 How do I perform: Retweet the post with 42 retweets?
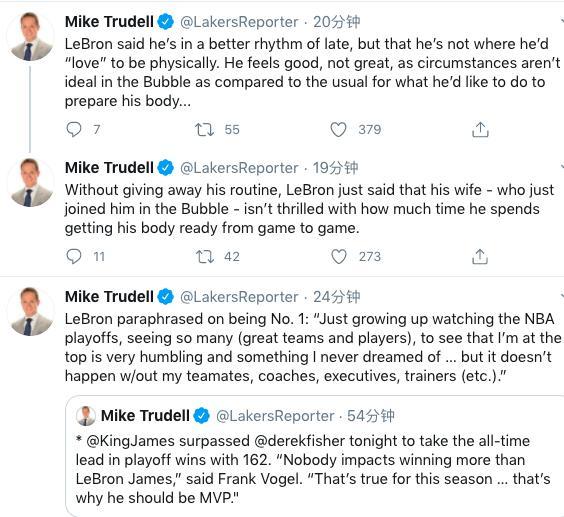tap(204, 257)
